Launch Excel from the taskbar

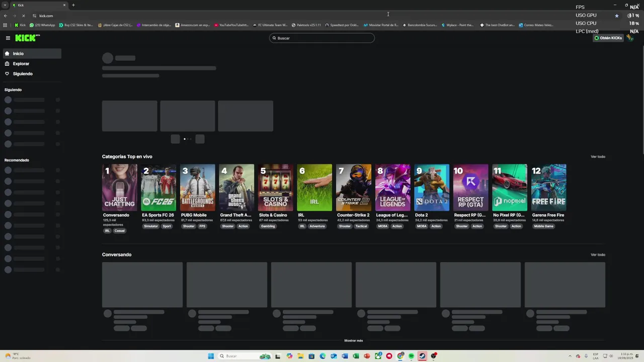pos(356,356)
